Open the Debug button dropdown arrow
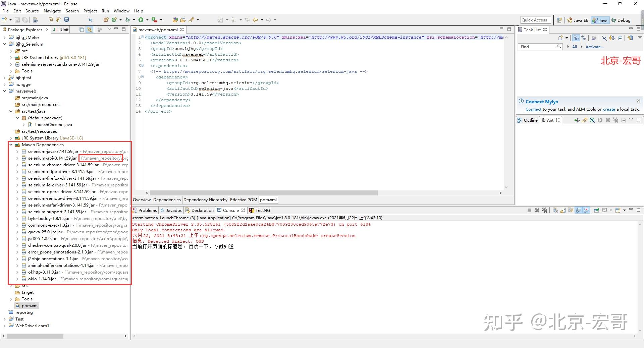The height and width of the screenshot is (348, 644). [x=134, y=20]
